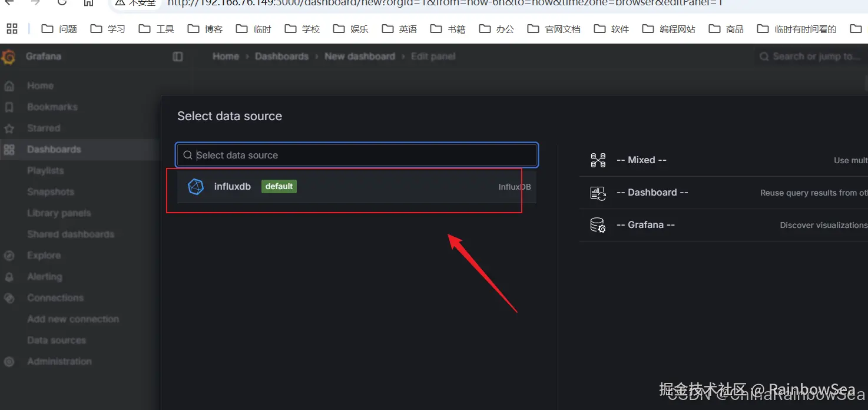Open the 学校 bookmark folder

point(302,29)
